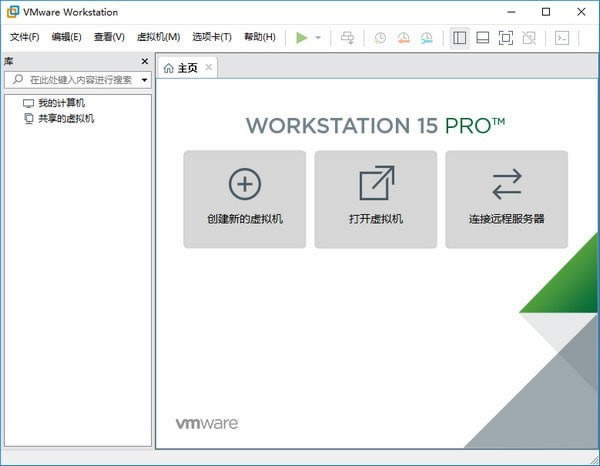Open the 虚拟机(M) menu
Viewport: 600px width, 466px height.
click(x=157, y=38)
